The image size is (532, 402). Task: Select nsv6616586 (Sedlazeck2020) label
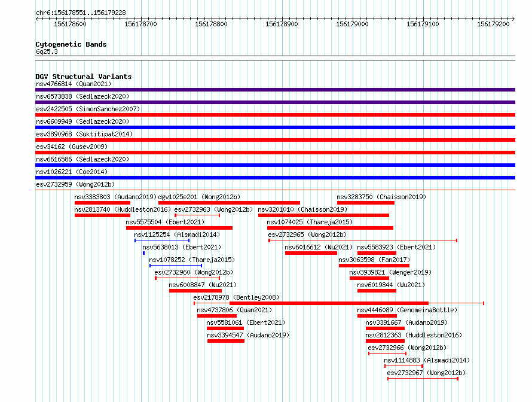82,159
